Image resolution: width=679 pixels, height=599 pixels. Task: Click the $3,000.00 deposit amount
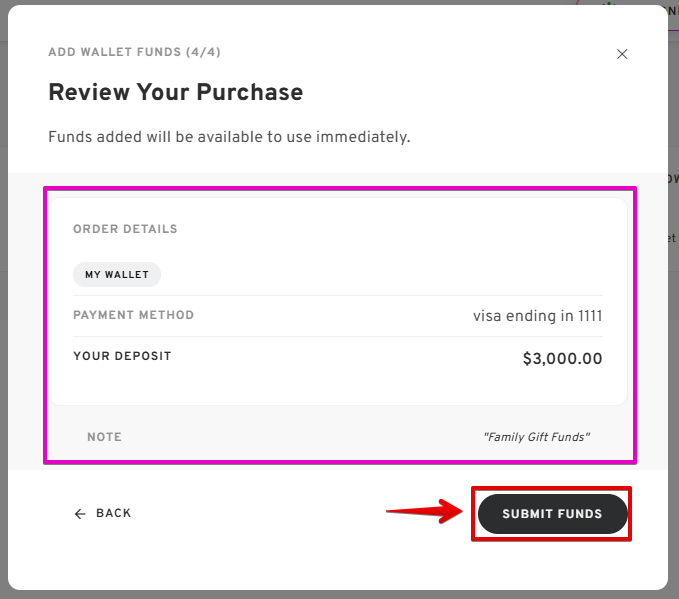(x=562, y=358)
